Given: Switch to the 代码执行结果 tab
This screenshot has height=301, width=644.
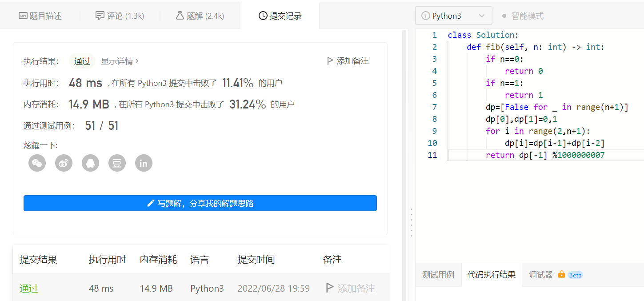Looking at the screenshot, I should pos(492,275).
